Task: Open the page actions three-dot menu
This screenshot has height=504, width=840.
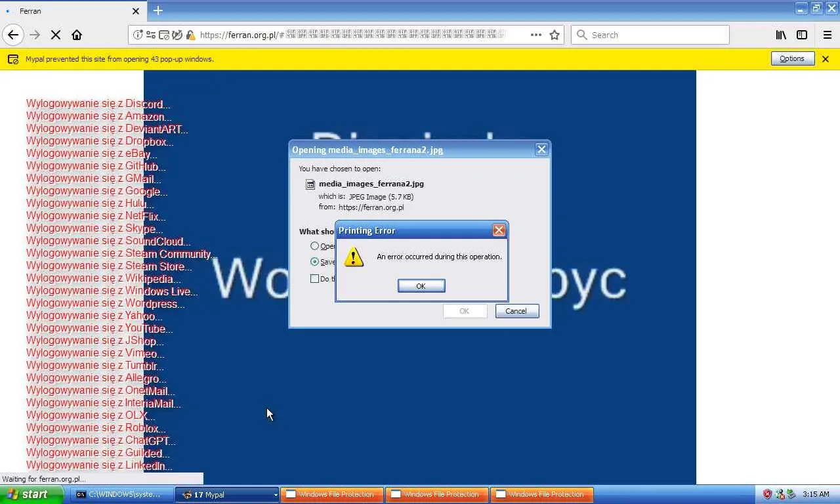Action: pos(536,35)
